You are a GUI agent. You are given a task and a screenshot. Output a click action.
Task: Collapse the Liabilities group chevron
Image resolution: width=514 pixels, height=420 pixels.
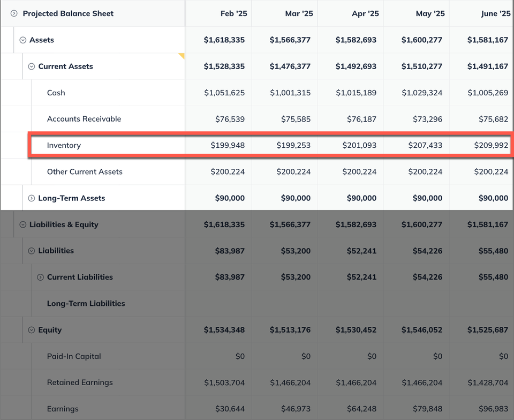(x=32, y=251)
